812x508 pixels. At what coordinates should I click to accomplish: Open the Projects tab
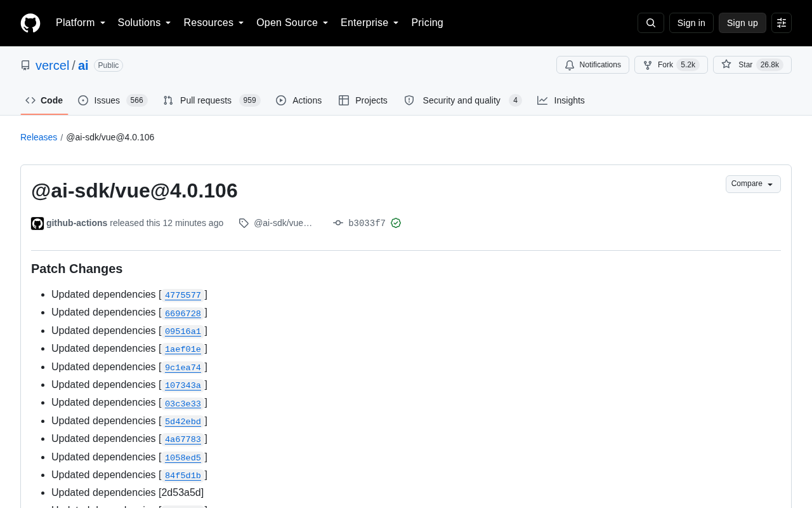(x=363, y=100)
